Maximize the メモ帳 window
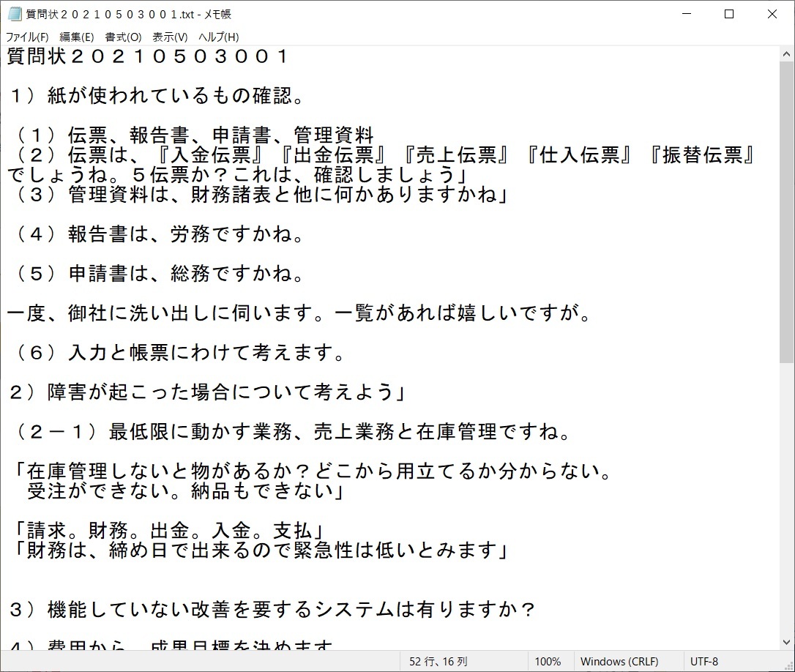This screenshot has width=795, height=672. [x=729, y=14]
